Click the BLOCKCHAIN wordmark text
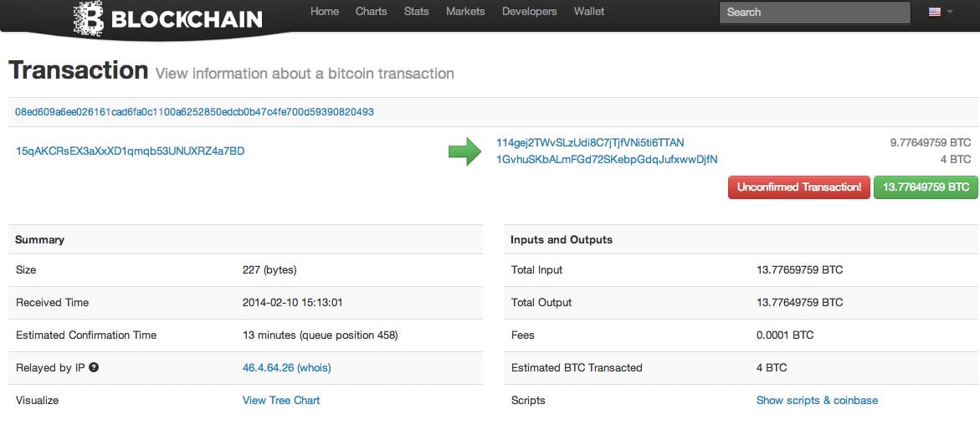 click(187, 18)
